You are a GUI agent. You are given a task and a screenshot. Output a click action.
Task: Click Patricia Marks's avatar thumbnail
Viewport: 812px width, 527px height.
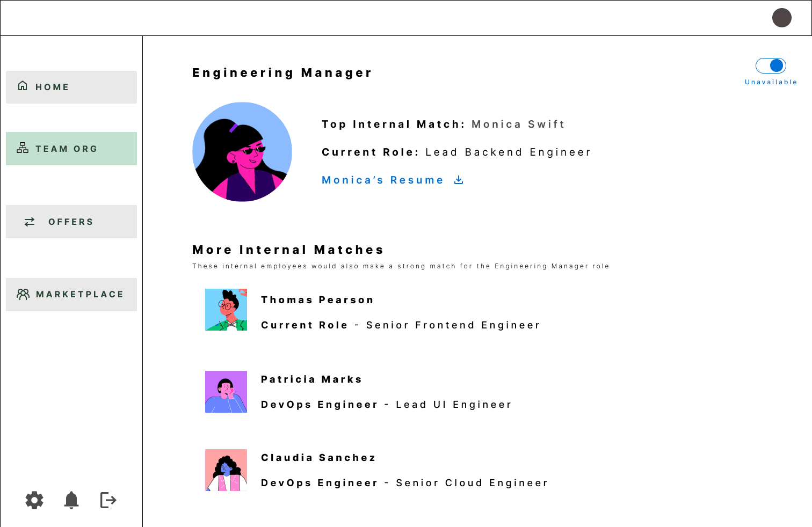tap(226, 392)
